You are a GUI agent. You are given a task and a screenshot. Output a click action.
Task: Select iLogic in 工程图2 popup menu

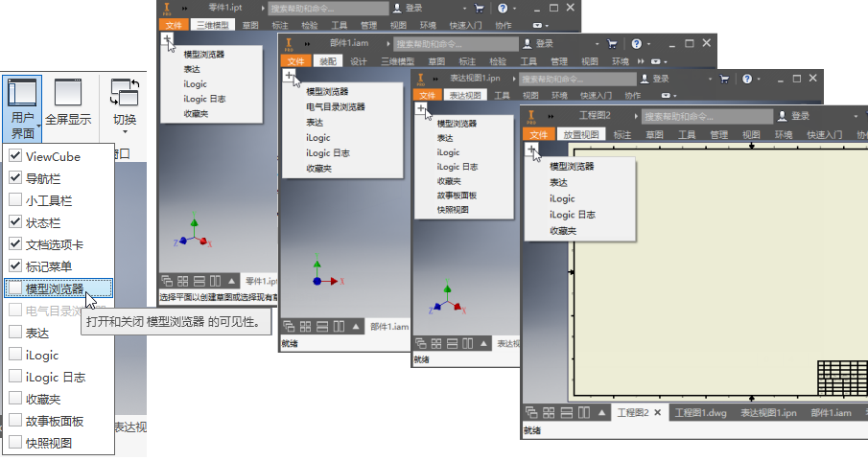(x=562, y=198)
